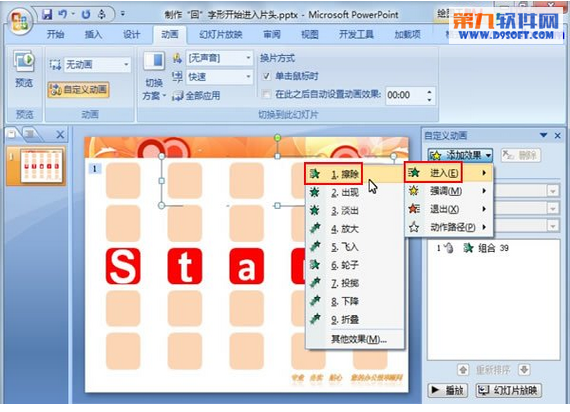
Task: Switch to the slides thumbnail pane tab
Action: point(13,135)
